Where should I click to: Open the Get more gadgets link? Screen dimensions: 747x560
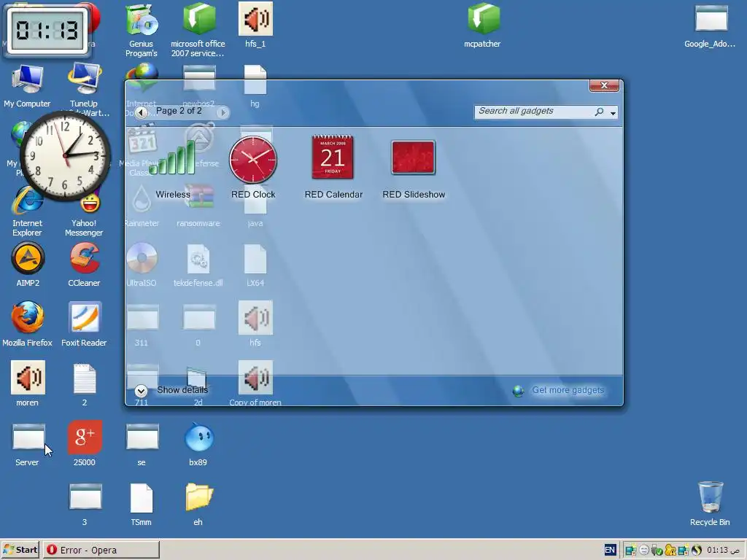[568, 390]
